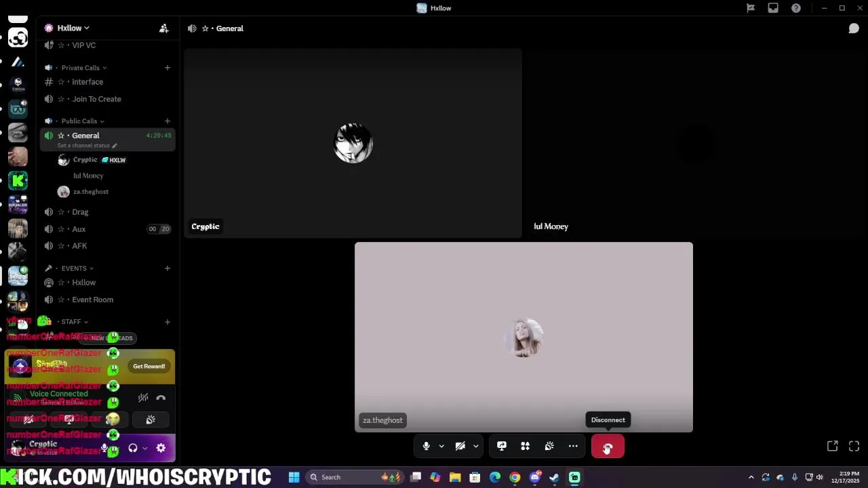868x488 pixels.
Task: Open Steam from the taskbar
Action: pyautogui.click(x=554, y=477)
